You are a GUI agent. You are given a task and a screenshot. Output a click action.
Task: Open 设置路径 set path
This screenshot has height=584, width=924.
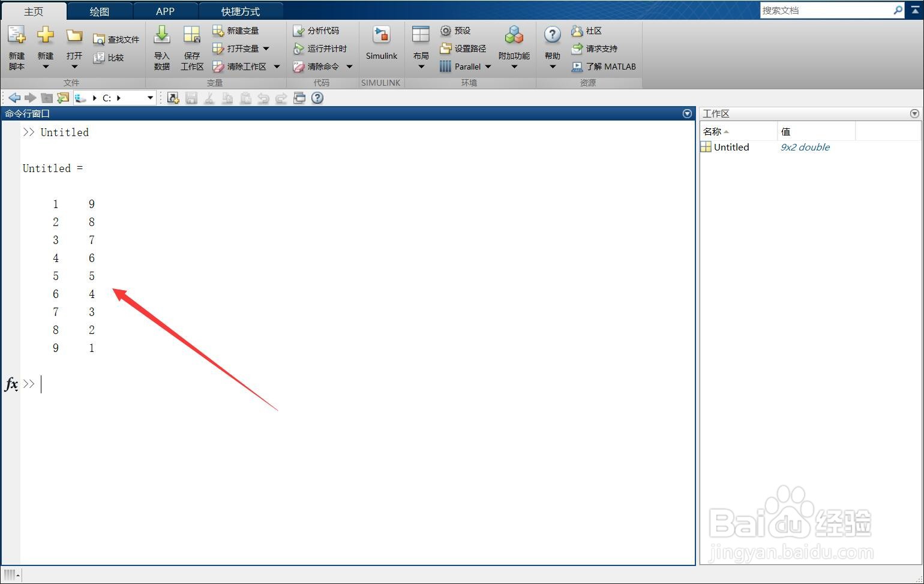[x=463, y=49]
